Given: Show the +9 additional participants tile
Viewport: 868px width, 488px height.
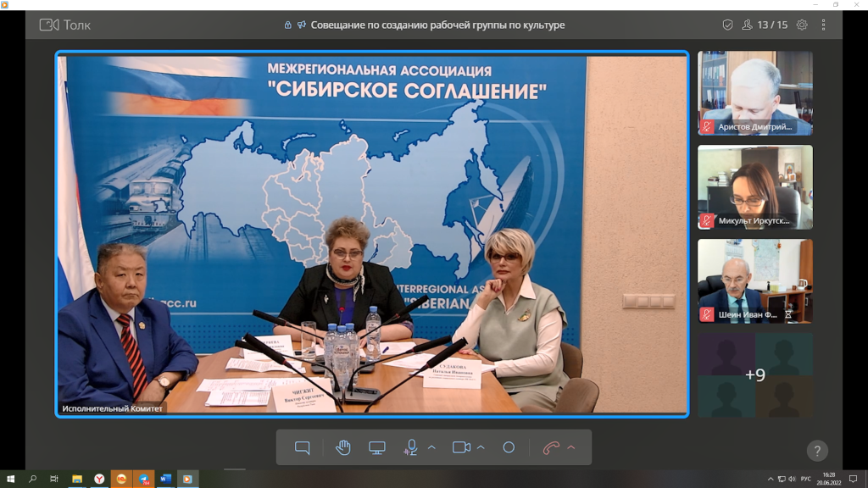Looking at the screenshot, I should click(755, 375).
